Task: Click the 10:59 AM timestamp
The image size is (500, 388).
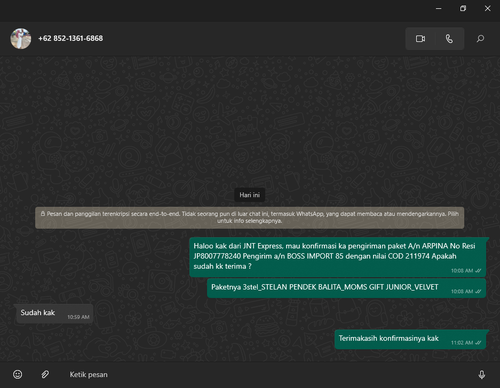Action: point(78,317)
